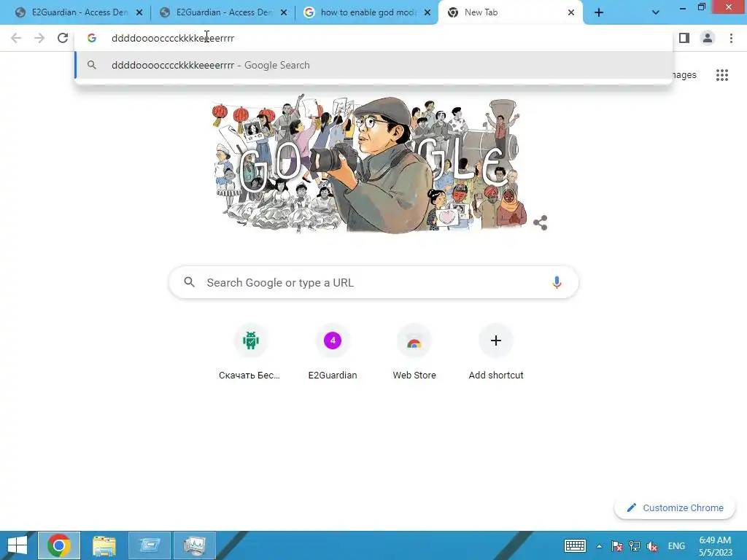Open network status tray icon

click(635, 545)
